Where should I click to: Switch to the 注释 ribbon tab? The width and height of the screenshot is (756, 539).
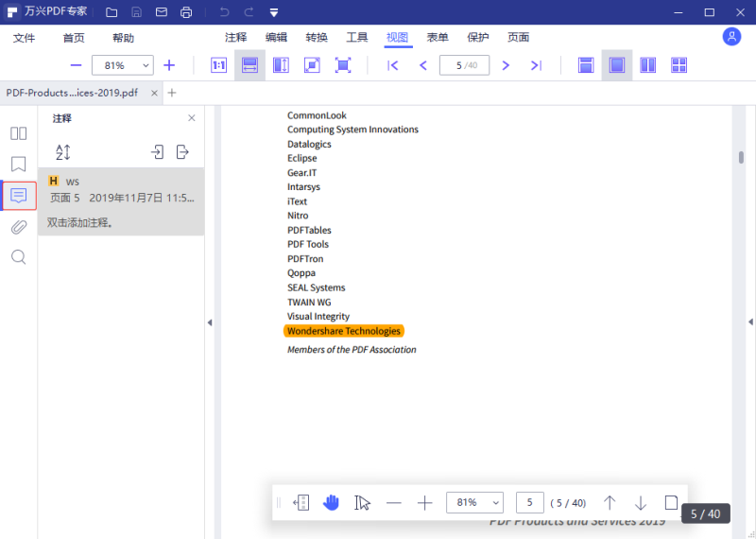235,37
